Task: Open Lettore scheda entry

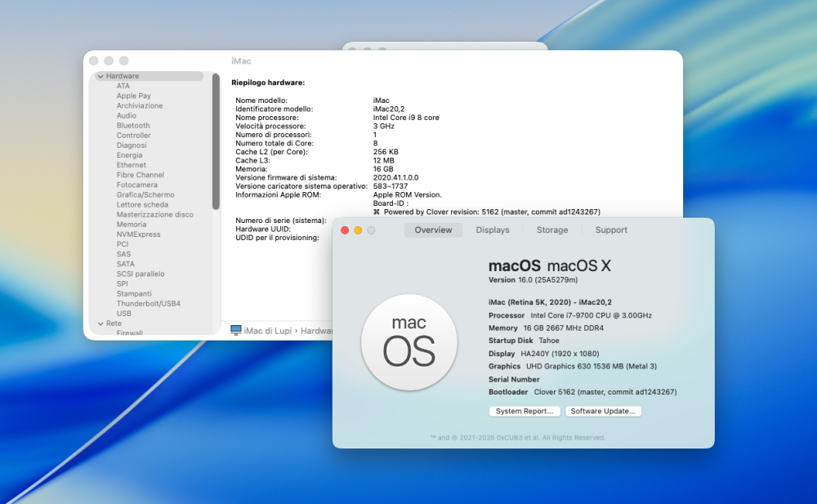Action: click(x=142, y=205)
